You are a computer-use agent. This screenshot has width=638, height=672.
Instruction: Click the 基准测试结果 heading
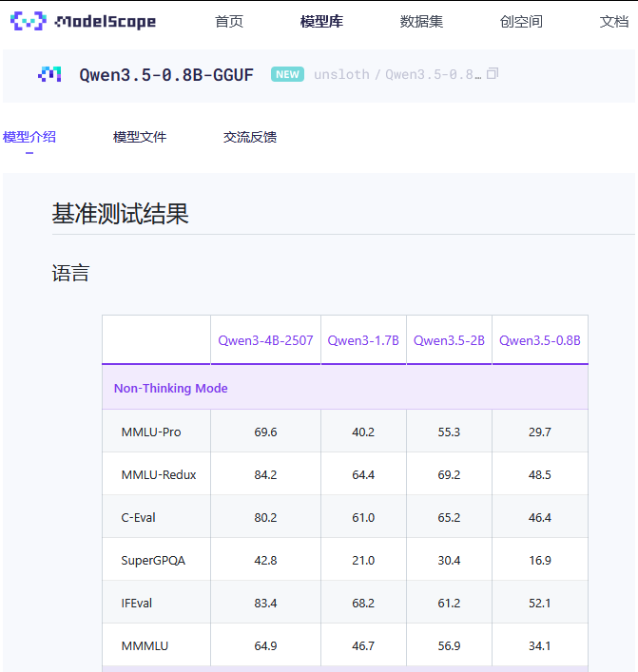120,214
